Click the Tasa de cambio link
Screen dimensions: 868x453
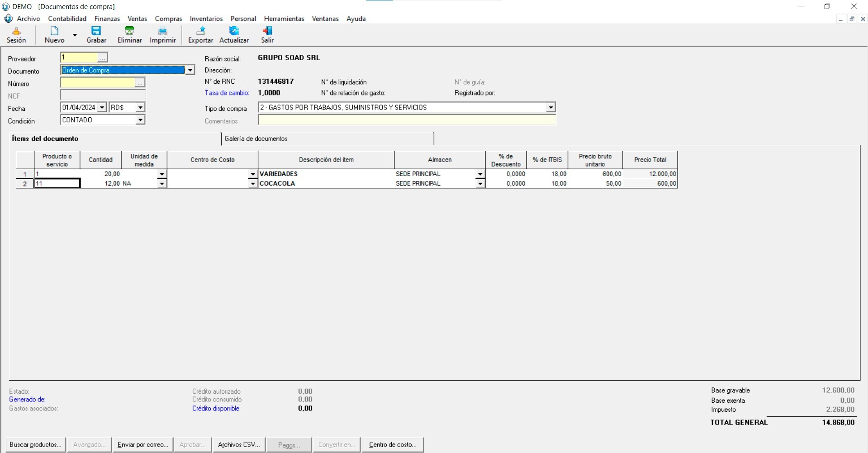point(227,93)
